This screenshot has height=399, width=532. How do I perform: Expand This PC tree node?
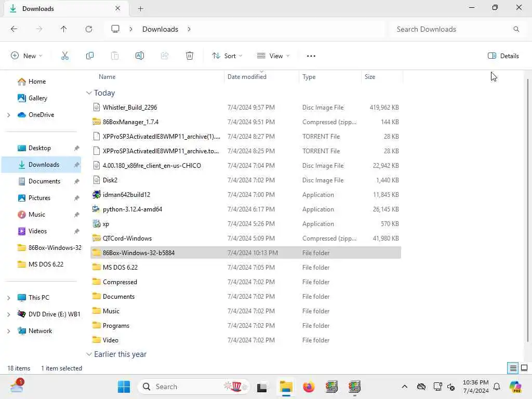(8, 298)
